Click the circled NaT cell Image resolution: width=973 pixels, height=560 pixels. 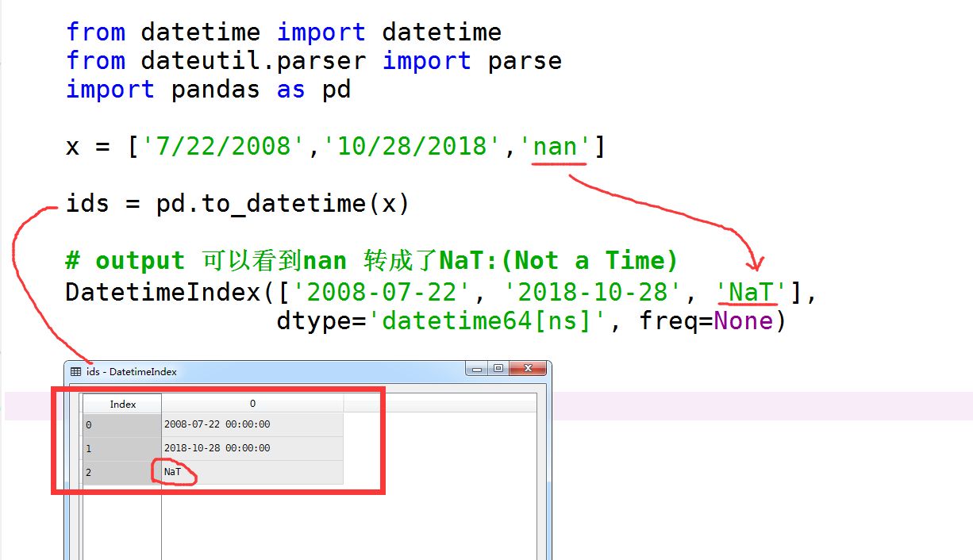pos(171,472)
